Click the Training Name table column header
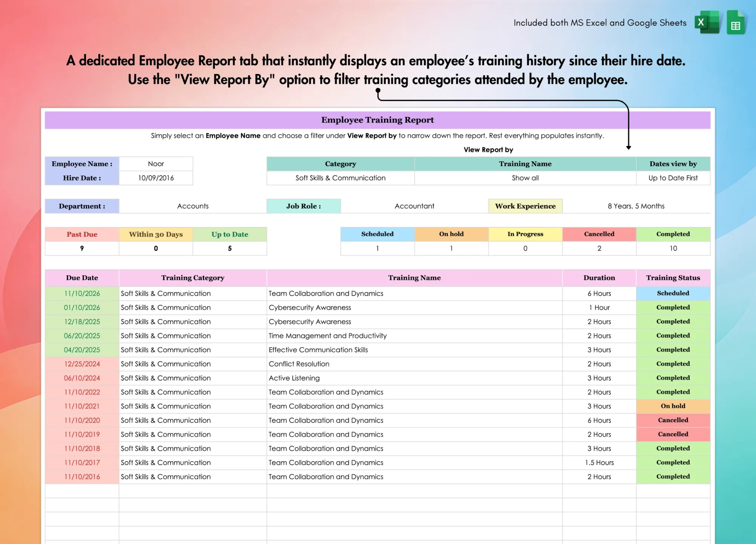756x544 pixels. pos(415,278)
